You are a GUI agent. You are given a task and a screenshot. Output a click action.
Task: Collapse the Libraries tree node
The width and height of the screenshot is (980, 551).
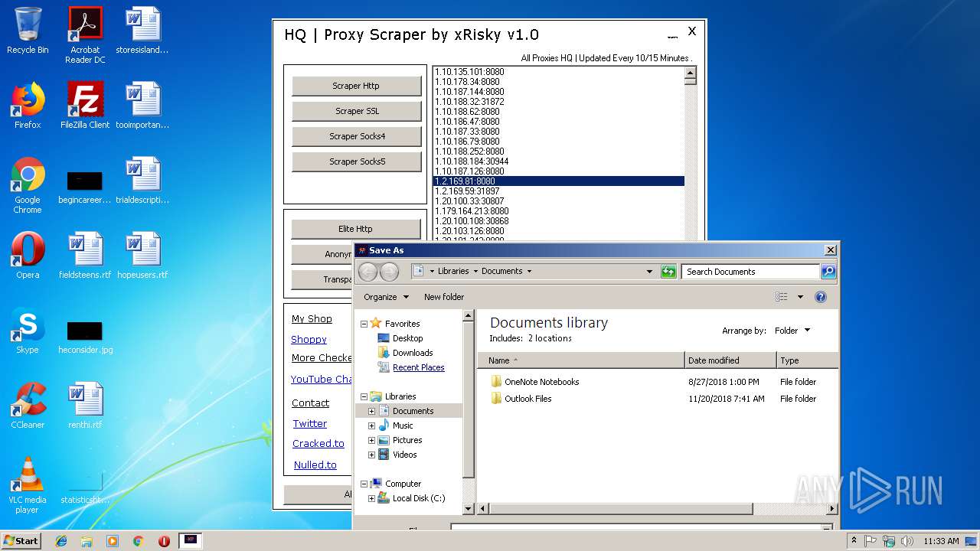[364, 396]
